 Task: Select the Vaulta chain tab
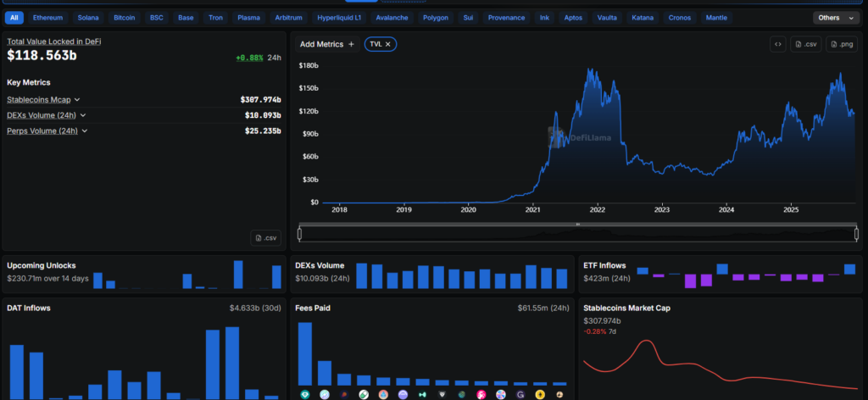[x=607, y=18]
